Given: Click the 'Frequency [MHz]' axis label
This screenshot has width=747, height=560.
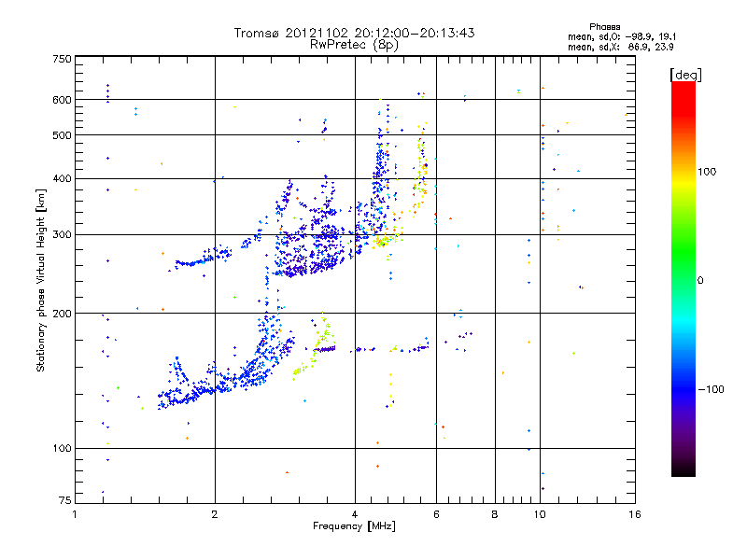Looking at the screenshot, I should pyautogui.click(x=354, y=526).
